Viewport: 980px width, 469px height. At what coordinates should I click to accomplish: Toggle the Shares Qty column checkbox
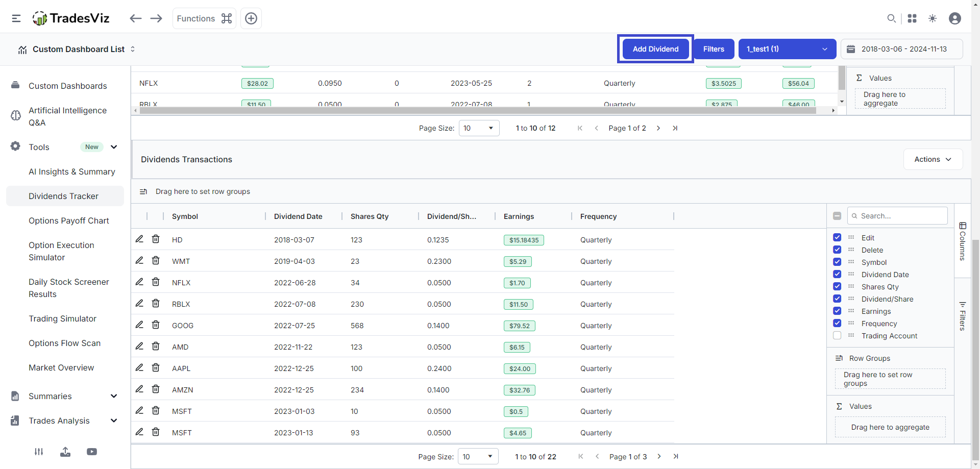click(x=837, y=286)
